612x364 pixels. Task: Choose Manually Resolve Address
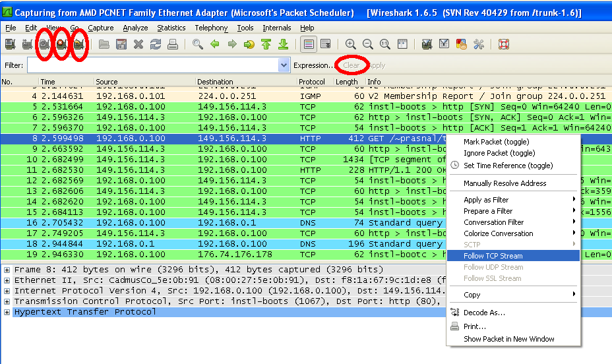513,183
